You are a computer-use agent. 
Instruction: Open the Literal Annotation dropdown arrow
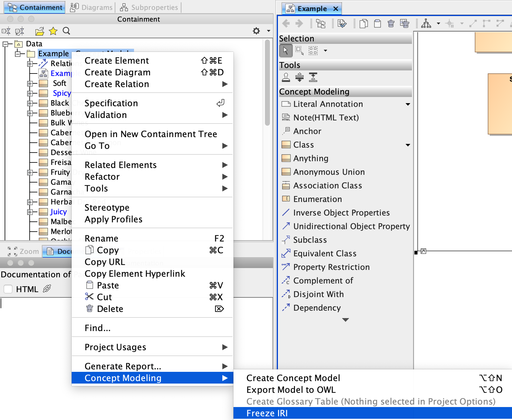pyautogui.click(x=408, y=104)
